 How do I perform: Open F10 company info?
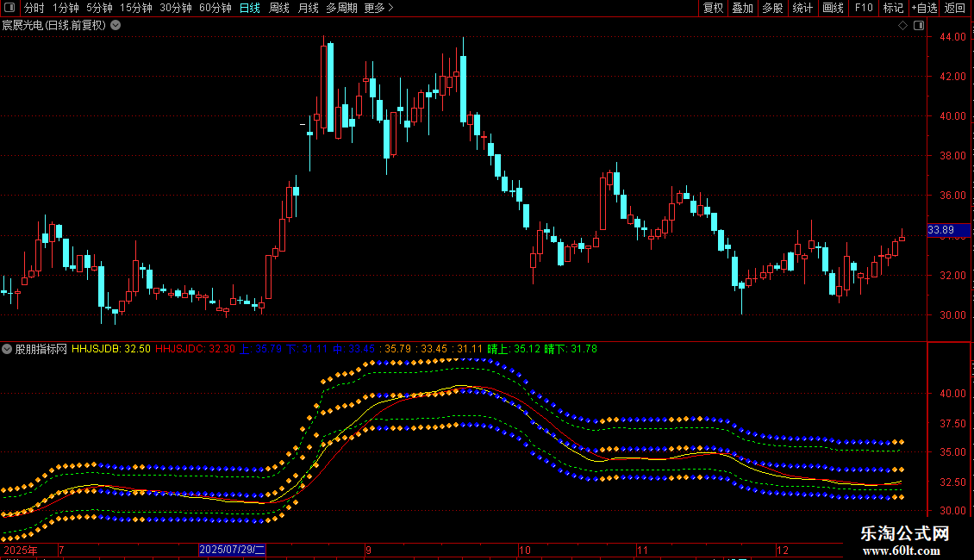click(864, 8)
